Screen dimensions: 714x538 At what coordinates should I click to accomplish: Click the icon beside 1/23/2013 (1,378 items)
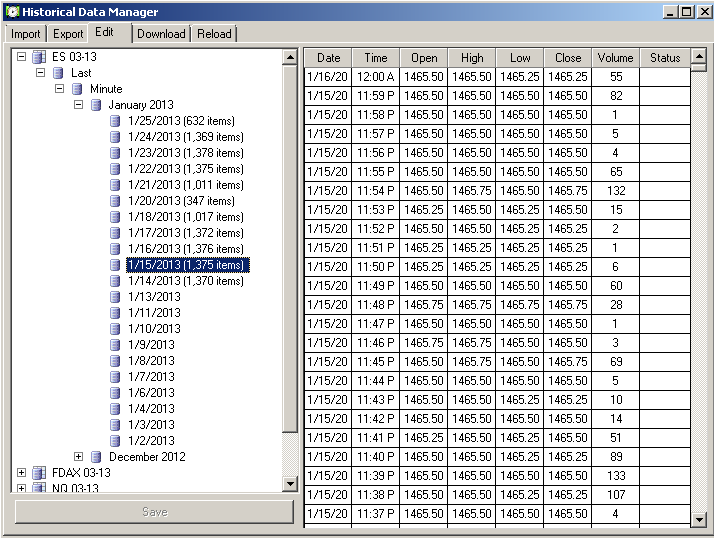click(x=116, y=153)
